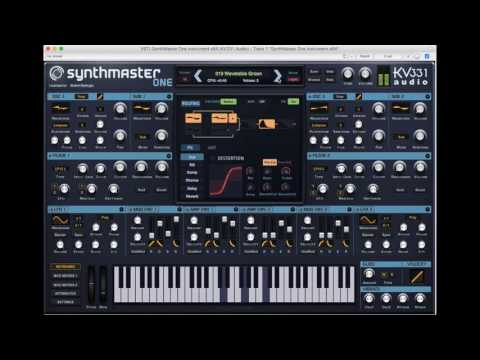Toggle the SUB 1 power button
Viewport: 480px width, 360px height.
169,97
